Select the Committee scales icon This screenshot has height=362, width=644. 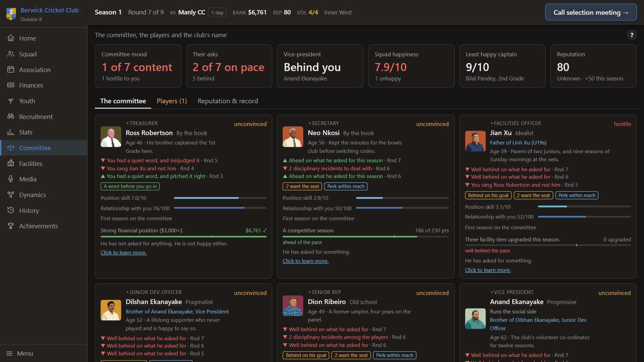pyautogui.click(x=11, y=148)
